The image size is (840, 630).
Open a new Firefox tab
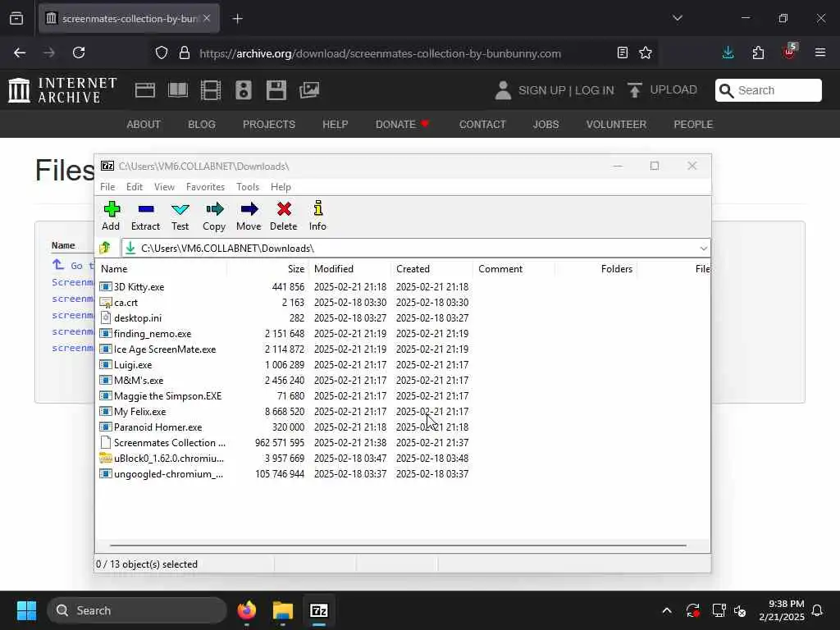click(x=237, y=19)
